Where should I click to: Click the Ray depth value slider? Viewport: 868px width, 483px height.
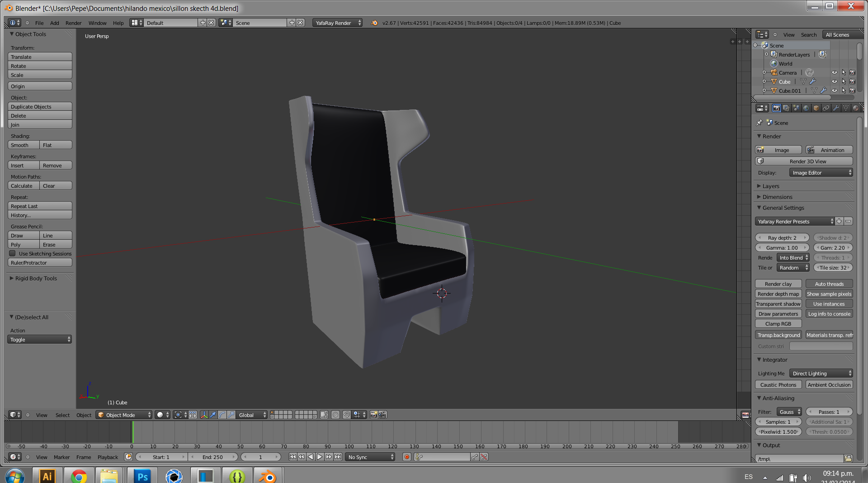(x=782, y=238)
